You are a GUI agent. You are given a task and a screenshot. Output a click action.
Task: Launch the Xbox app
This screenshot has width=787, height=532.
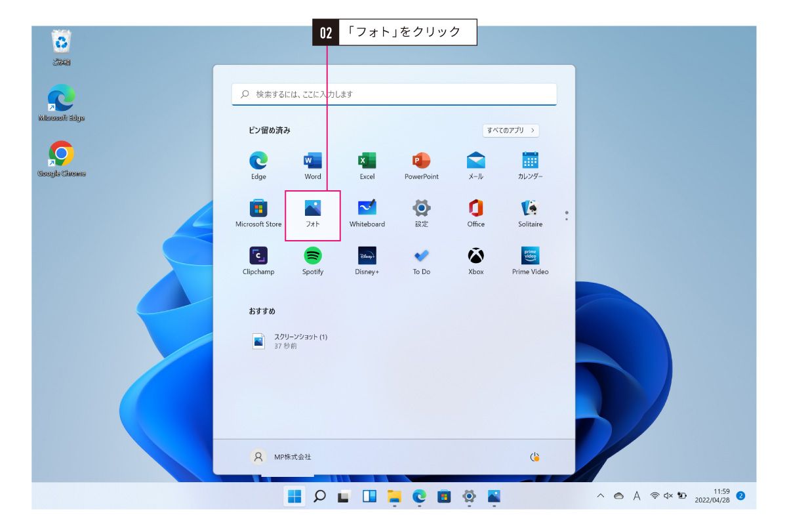(476, 261)
